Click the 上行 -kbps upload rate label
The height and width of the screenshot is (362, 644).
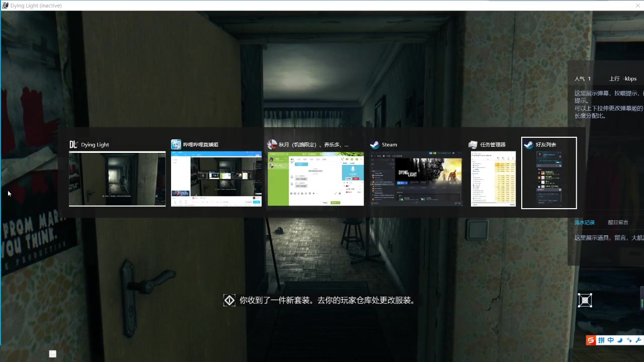tap(623, 79)
